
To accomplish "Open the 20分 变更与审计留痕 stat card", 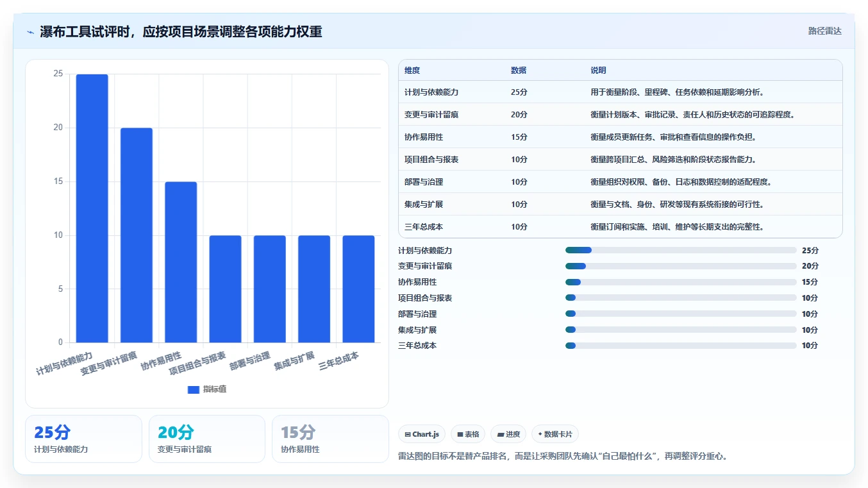I will coord(207,439).
